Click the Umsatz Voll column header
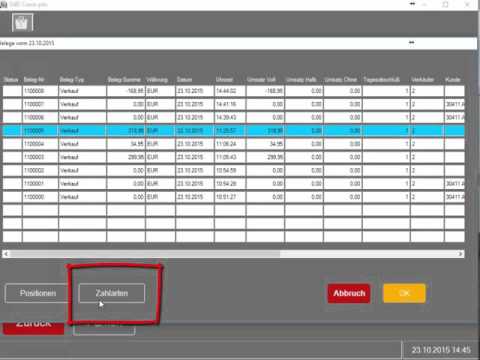 tap(261, 80)
